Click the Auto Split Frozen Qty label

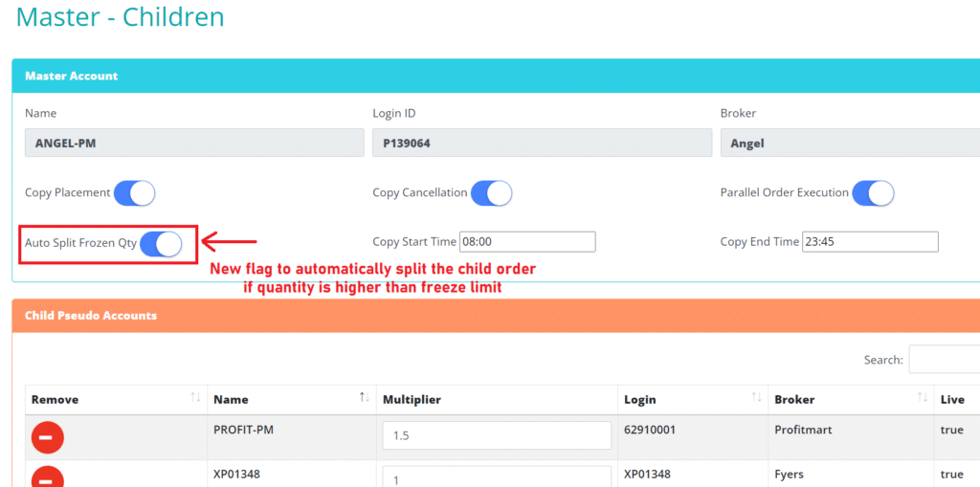tap(80, 243)
